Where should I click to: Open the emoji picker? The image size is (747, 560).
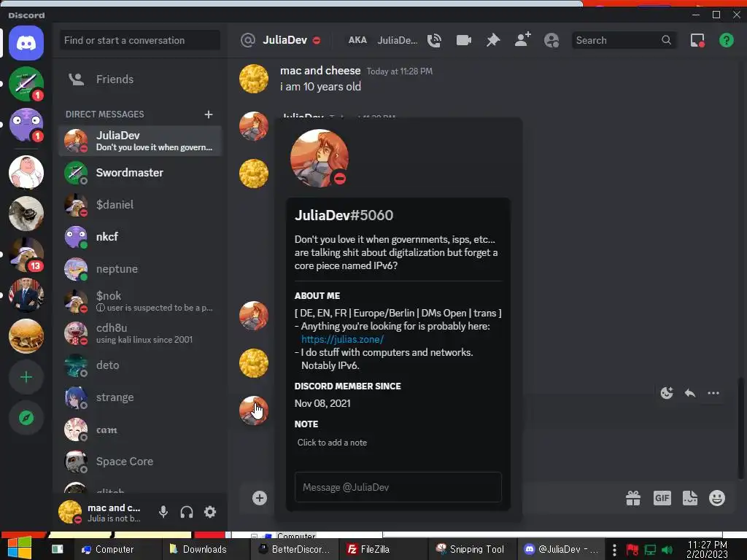717,498
